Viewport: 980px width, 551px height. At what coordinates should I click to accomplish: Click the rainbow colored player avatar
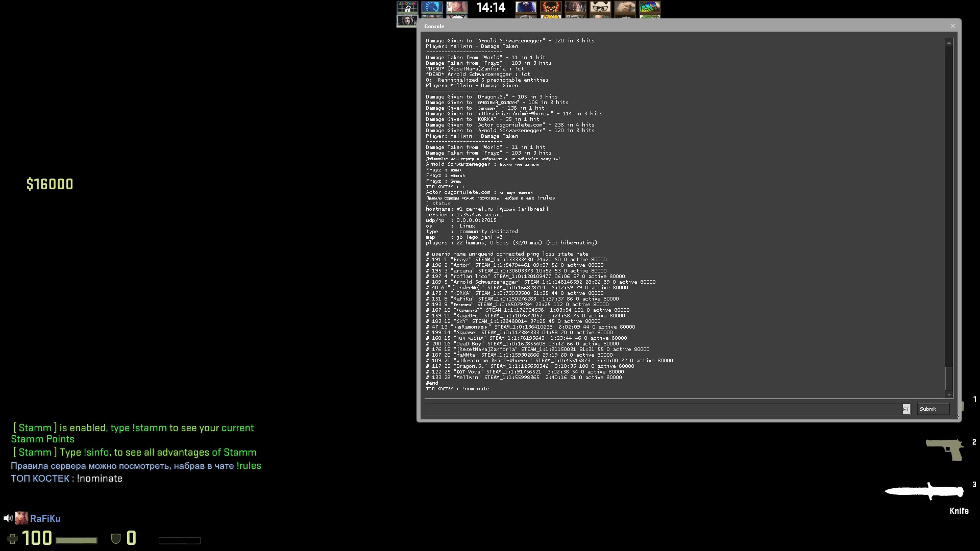650,7
